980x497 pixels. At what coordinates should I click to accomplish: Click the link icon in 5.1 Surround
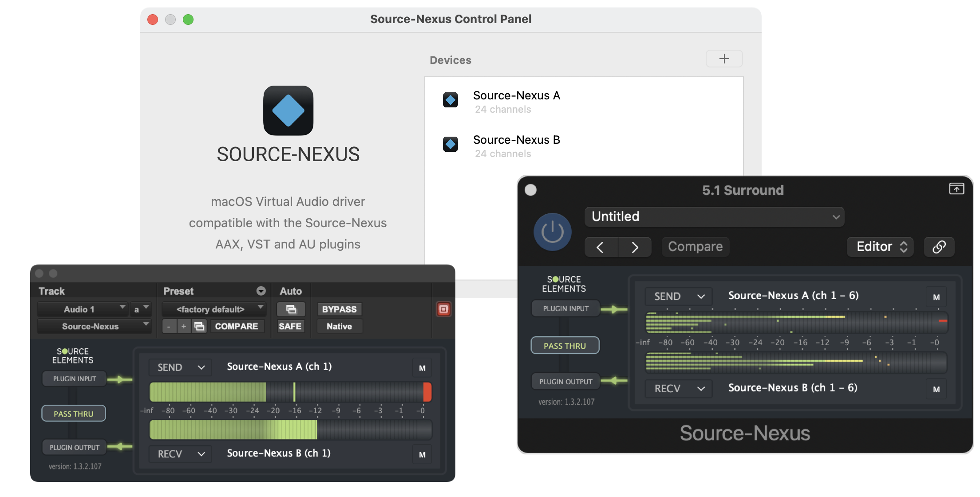click(939, 247)
